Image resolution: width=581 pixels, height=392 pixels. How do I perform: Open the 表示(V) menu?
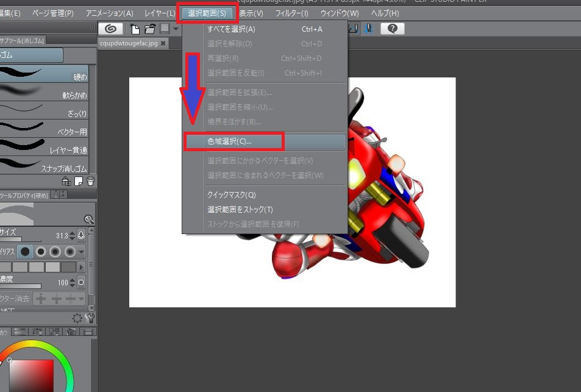pyautogui.click(x=251, y=13)
